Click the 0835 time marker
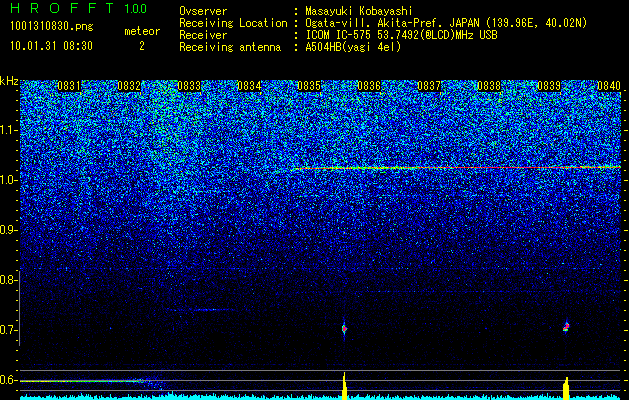This screenshot has height=400, width=629. point(309,86)
